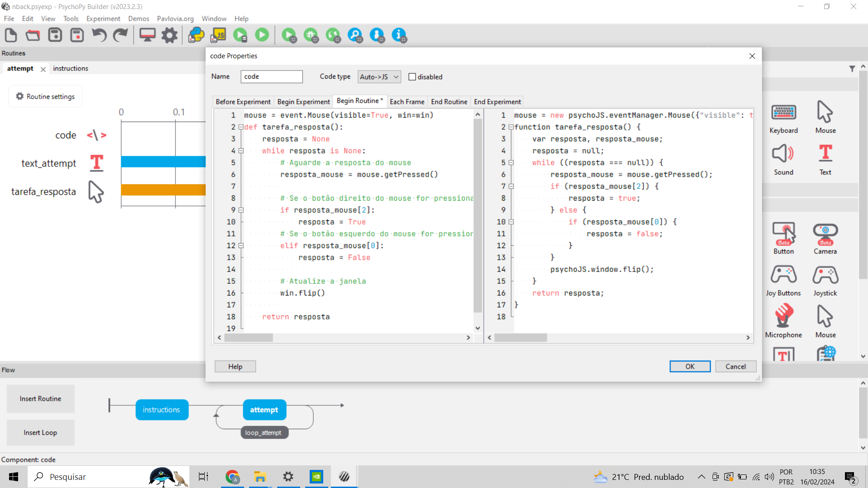Click the green Run experiment button

(x=262, y=35)
